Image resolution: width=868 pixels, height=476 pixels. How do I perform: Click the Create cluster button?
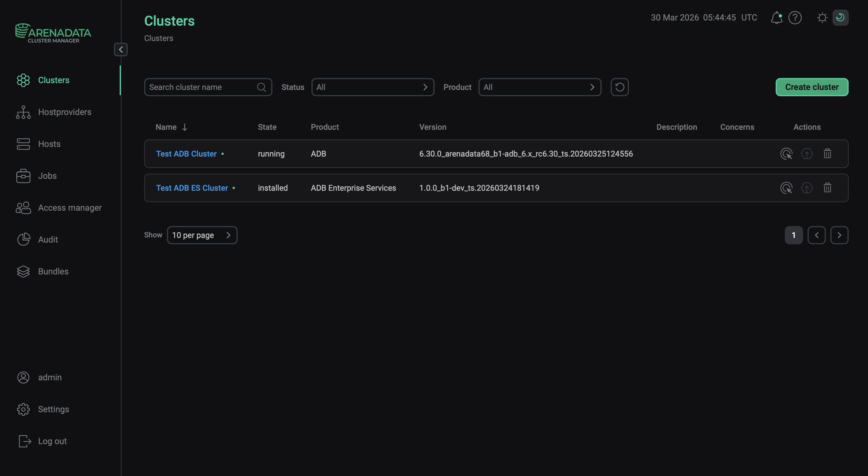pyautogui.click(x=812, y=87)
